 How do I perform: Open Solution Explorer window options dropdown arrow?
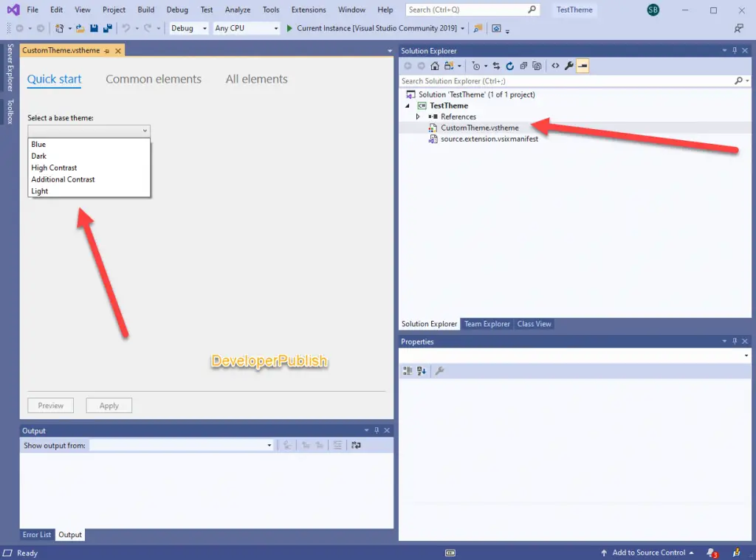click(x=724, y=51)
